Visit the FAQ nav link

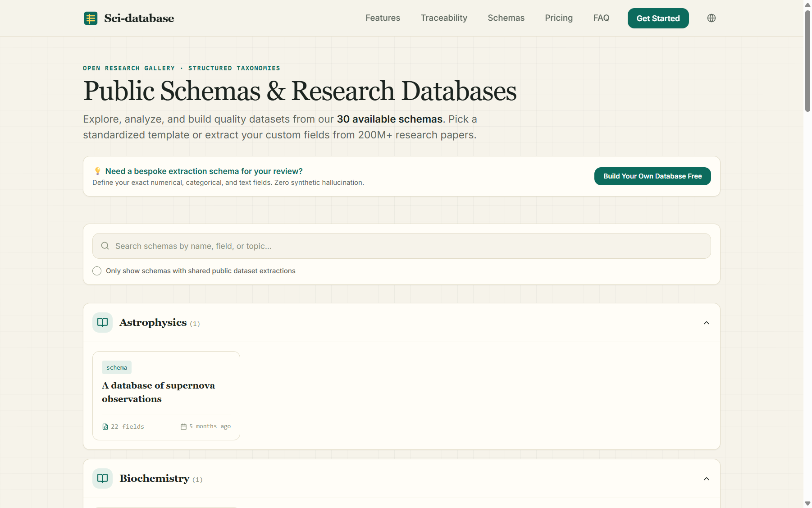point(601,18)
